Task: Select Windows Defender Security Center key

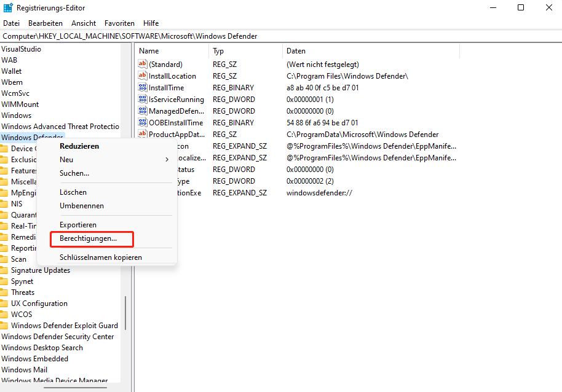Action: [58, 337]
